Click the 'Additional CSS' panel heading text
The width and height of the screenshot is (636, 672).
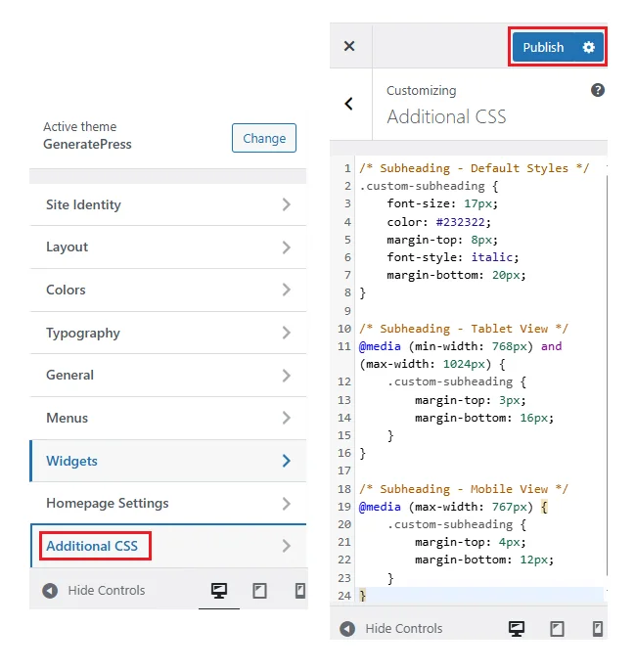pos(446,116)
